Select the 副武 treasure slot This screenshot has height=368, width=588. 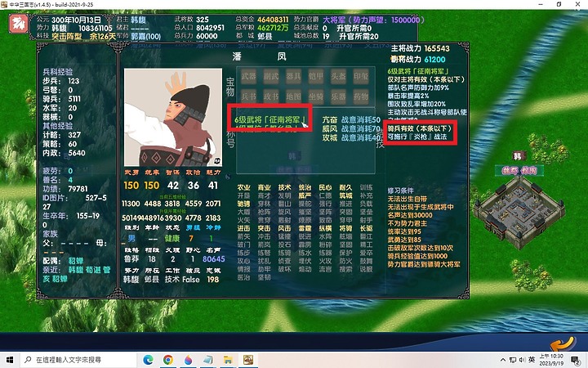271,76
